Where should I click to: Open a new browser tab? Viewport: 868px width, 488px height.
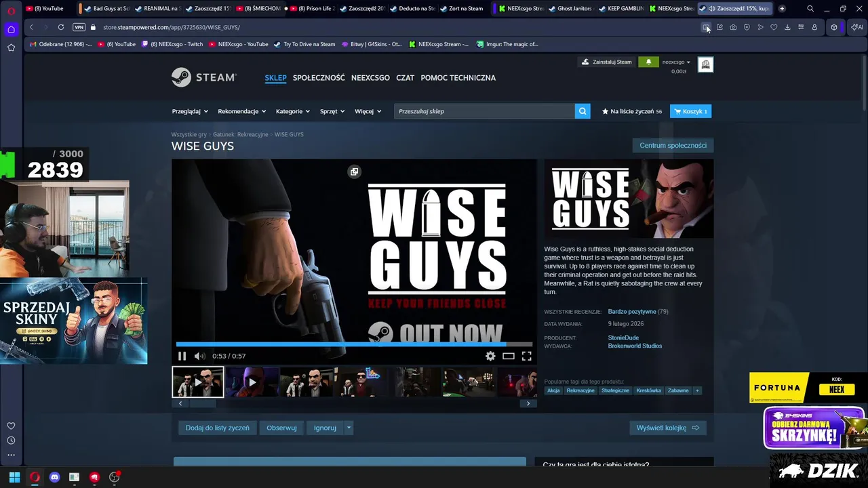(x=782, y=9)
